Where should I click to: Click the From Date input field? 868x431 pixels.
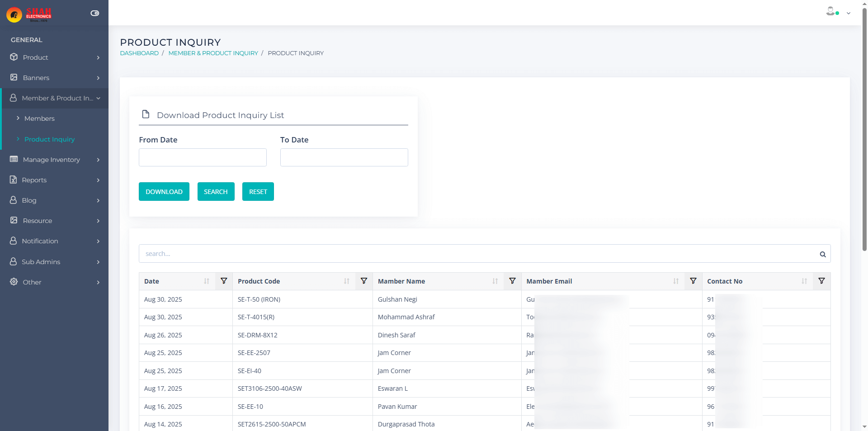[203, 157]
